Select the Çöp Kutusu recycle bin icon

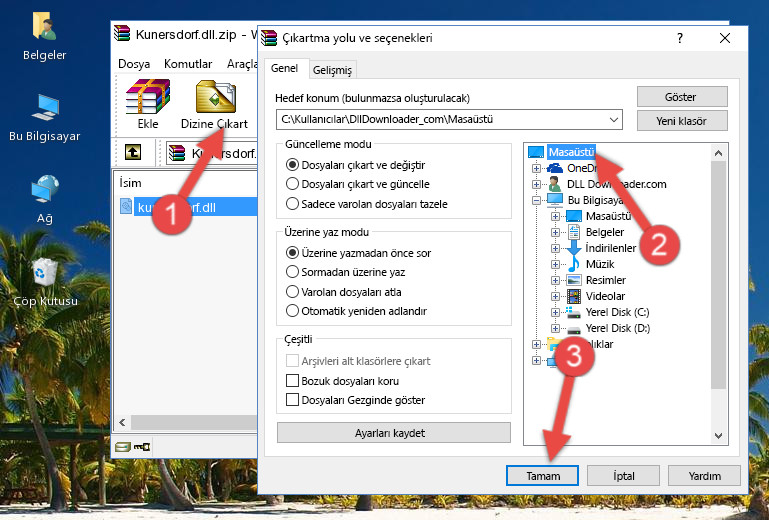[45, 282]
